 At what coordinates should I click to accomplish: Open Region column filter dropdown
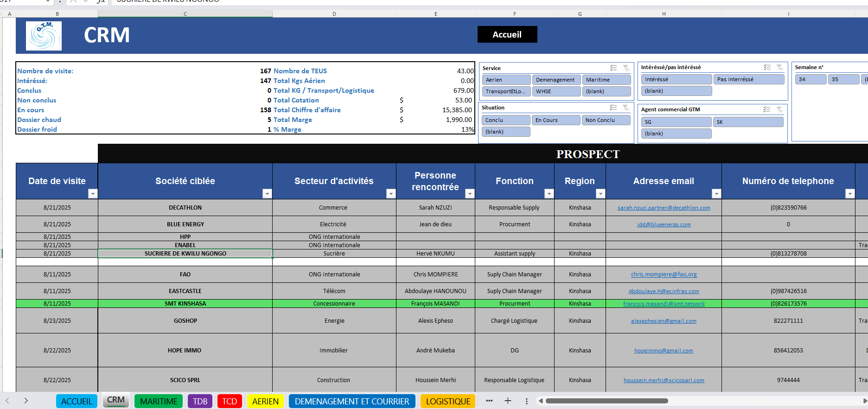tap(600, 194)
